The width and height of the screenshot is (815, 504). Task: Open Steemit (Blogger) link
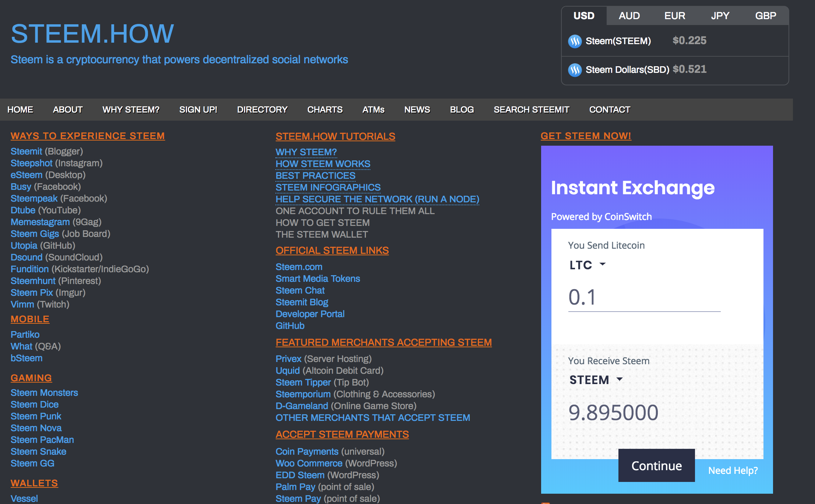coord(27,152)
